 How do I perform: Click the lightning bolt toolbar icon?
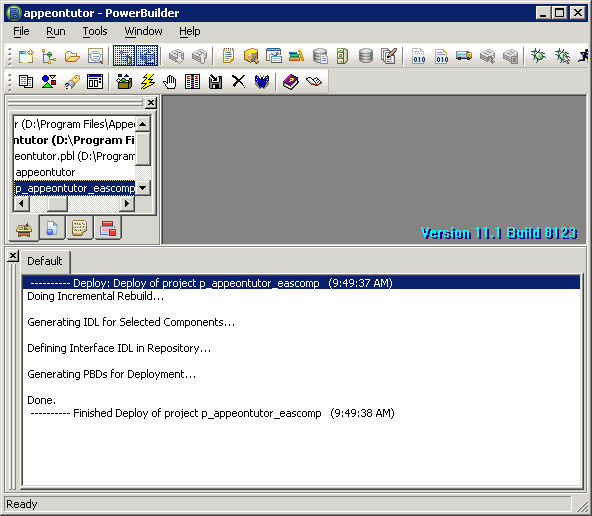147,81
